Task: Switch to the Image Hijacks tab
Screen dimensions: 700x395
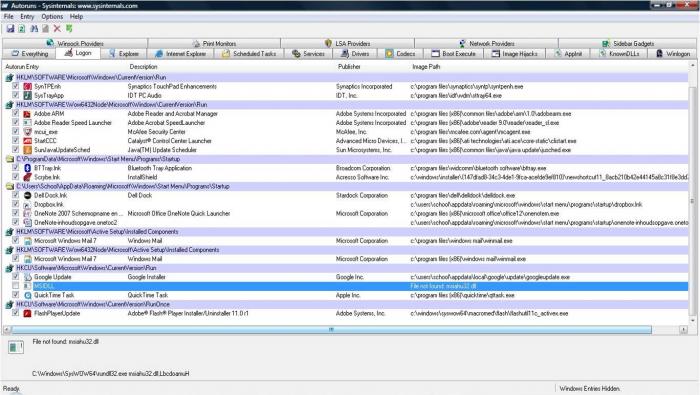Action: tap(515, 54)
